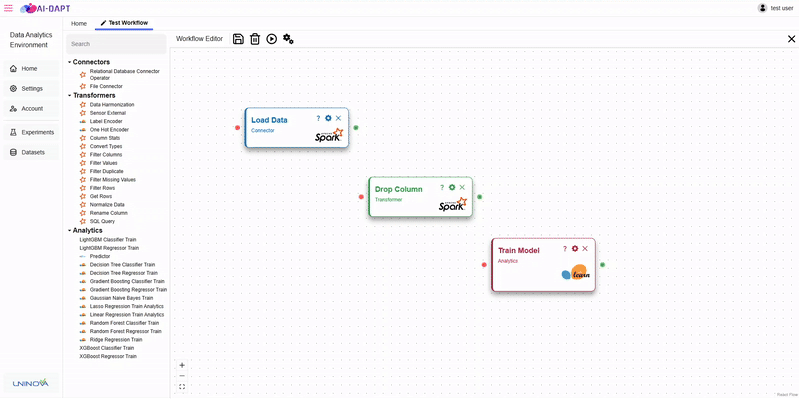
Task: Click the UNINOVA logo in sidebar
Action: pos(31,382)
